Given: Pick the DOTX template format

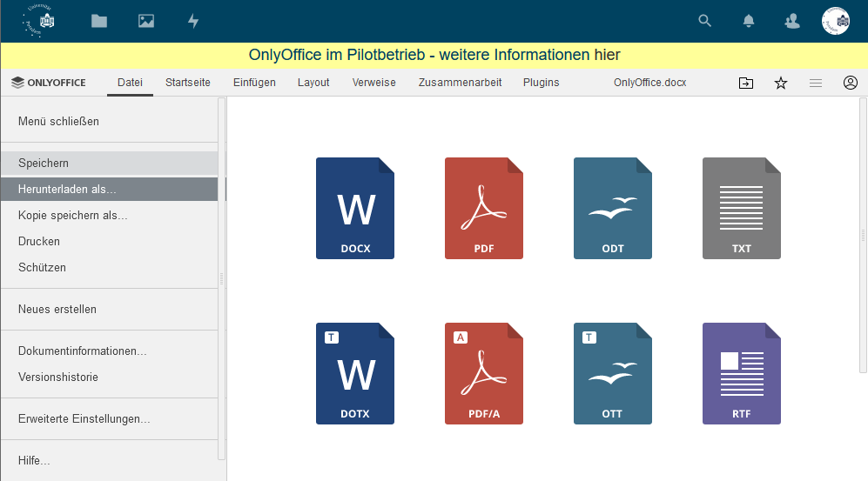Looking at the screenshot, I should tap(355, 374).
